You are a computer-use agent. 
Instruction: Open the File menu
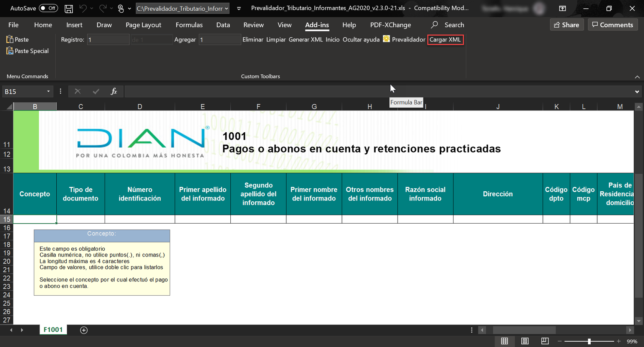(x=13, y=25)
